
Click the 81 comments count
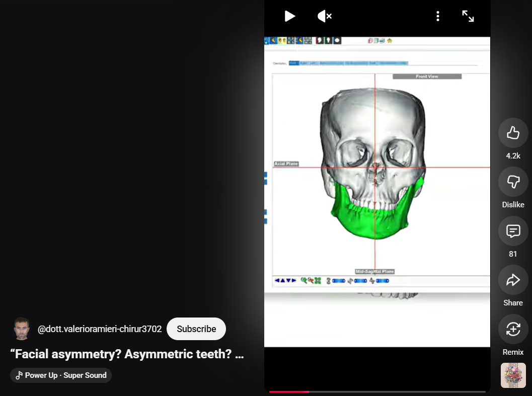point(513,254)
